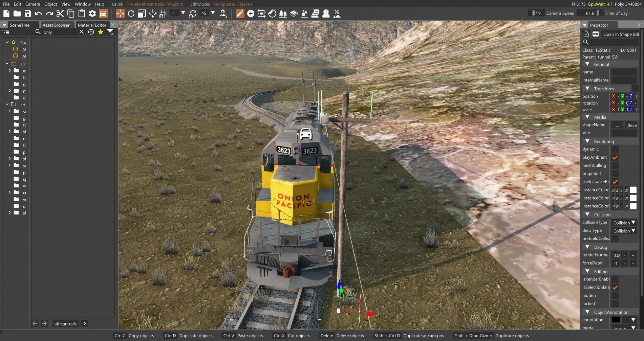This screenshot has width=644, height=341.
Task: Open the Road editor tool icon
Action: [x=326, y=14]
